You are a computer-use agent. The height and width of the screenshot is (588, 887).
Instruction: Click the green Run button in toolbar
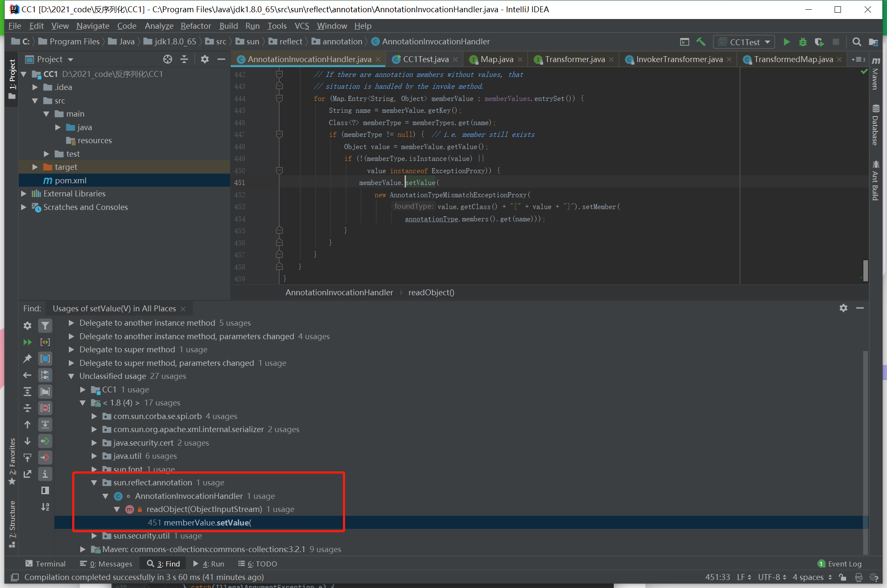tap(786, 42)
